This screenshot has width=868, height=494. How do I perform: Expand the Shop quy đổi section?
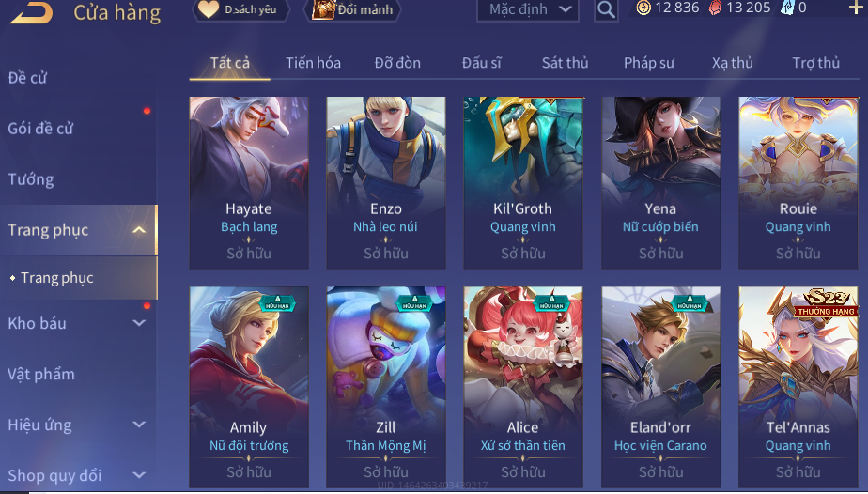click(139, 475)
